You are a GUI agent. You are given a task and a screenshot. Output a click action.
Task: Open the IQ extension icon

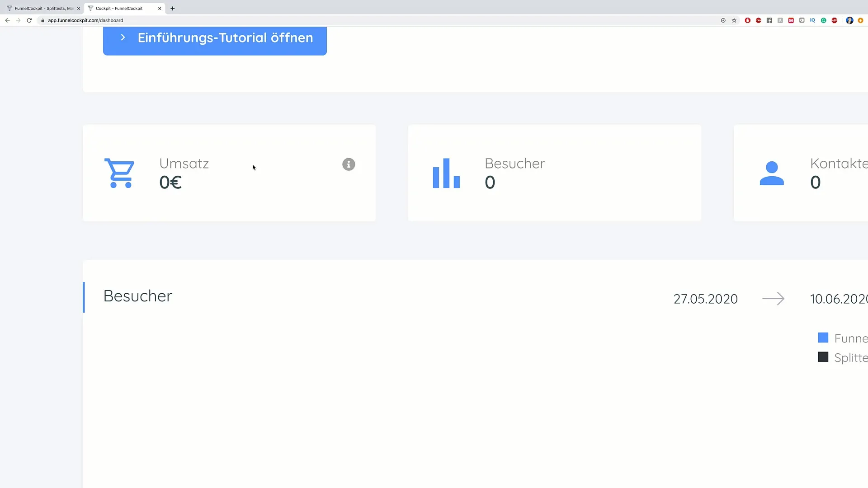[813, 20]
